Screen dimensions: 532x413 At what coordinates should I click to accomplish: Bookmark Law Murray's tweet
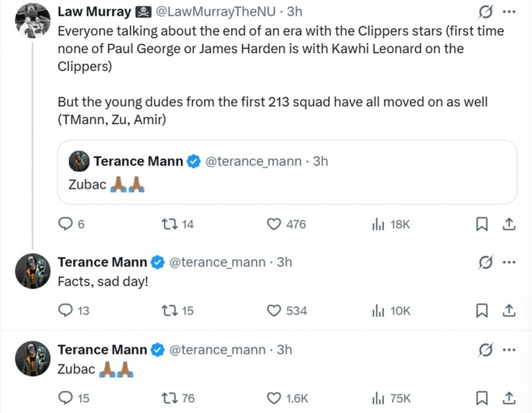[482, 224]
